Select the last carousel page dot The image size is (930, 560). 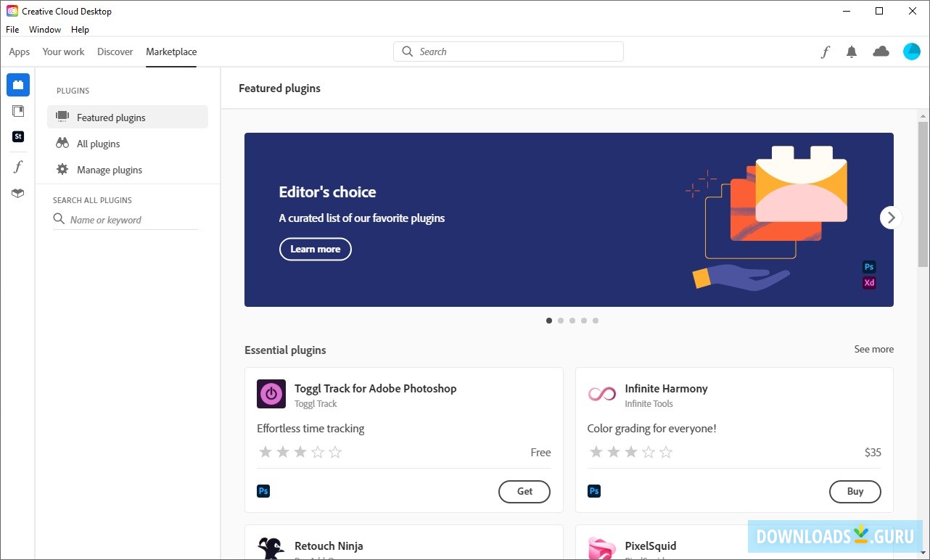tap(596, 321)
